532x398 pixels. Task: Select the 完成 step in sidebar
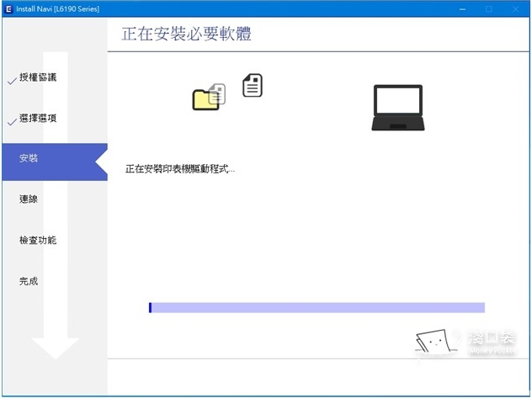click(29, 281)
